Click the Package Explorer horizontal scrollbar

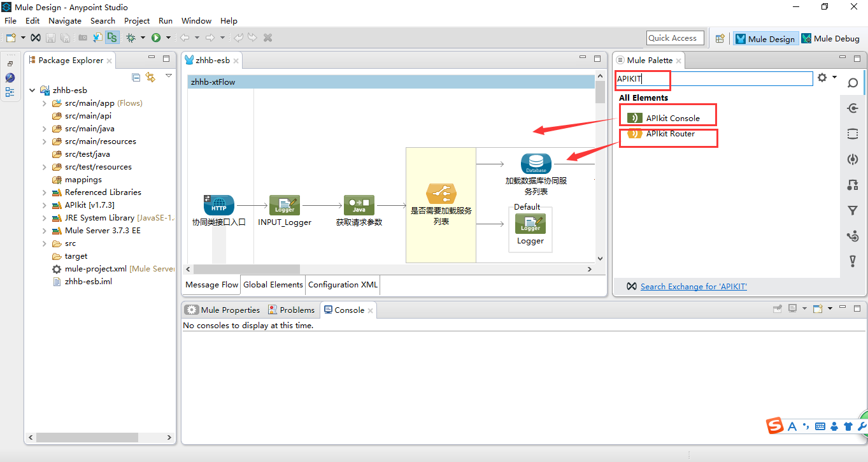[x=86, y=438]
